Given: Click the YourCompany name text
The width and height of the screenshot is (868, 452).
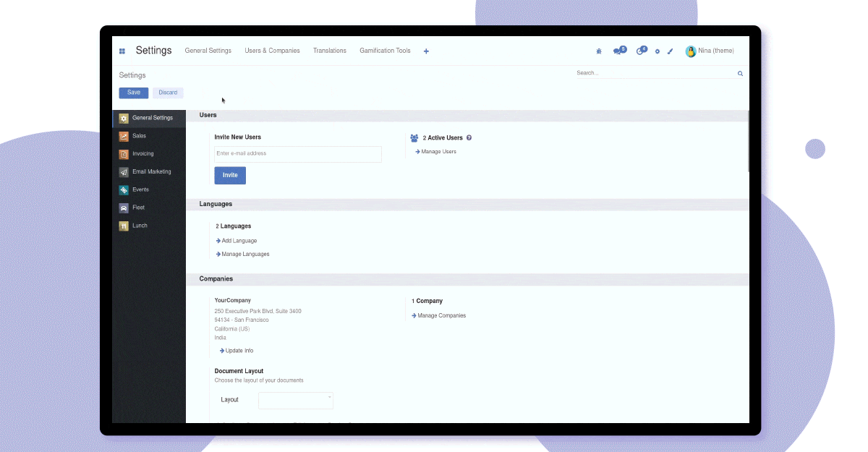Looking at the screenshot, I should [233, 300].
